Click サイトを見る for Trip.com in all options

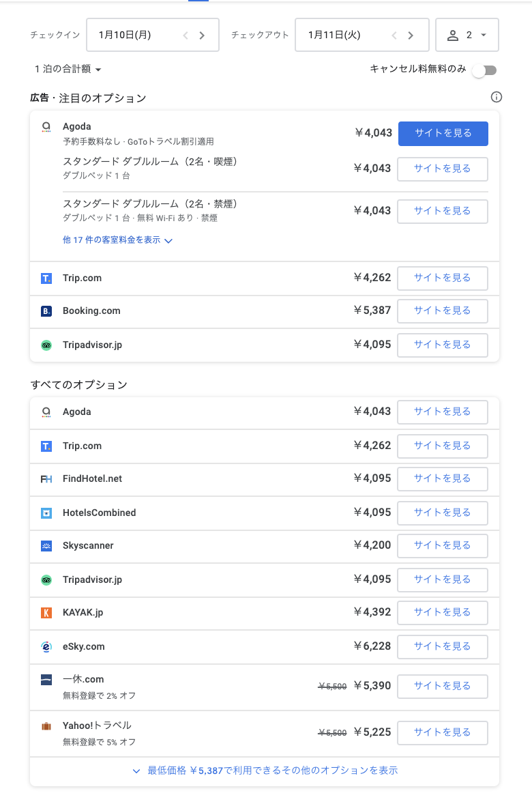[443, 446]
